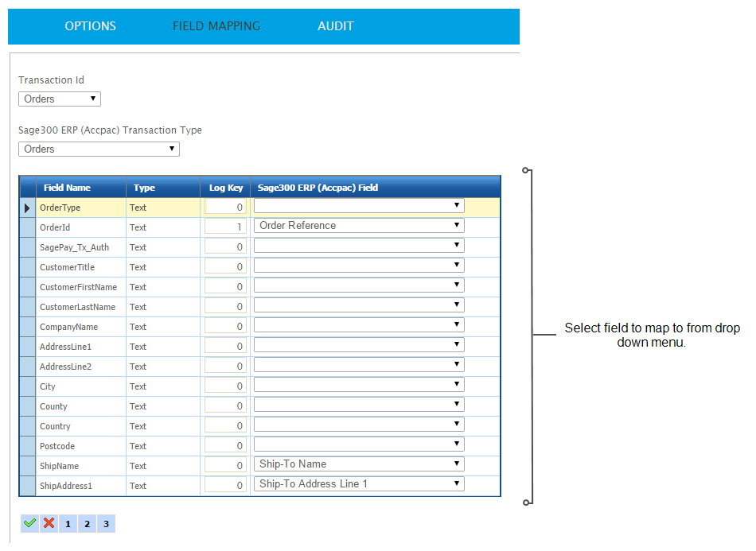This screenshot has width=756, height=551.
Task: Click the green checkmark save icon
Action: pyautogui.click(x=29, y=523)
